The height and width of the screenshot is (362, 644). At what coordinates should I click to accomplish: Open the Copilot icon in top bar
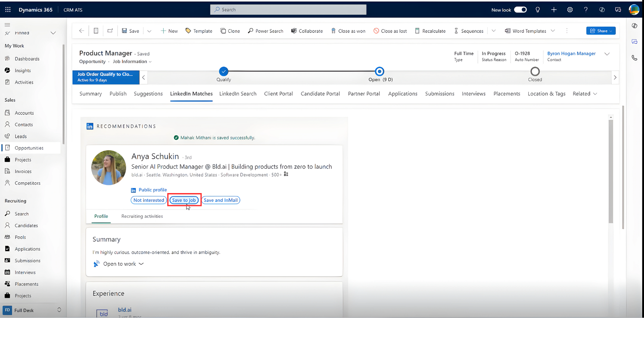coord(602,10)
